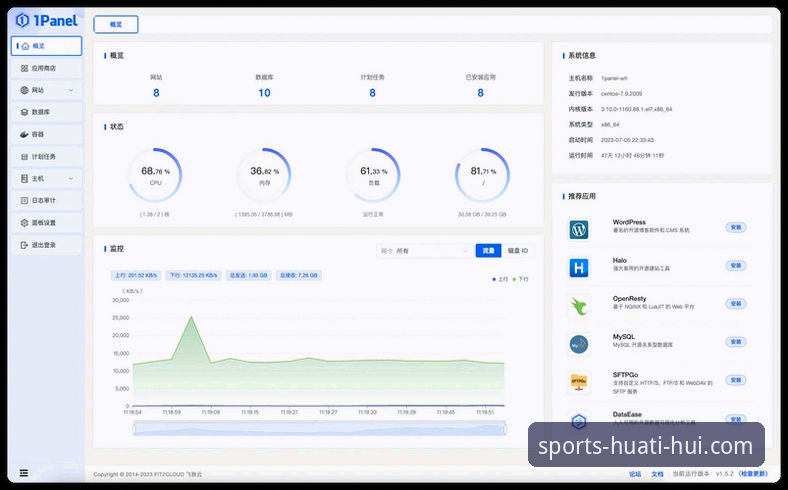
Task: Open 计划任务 scheduled tasks menu item
Action: click(45, 156)
